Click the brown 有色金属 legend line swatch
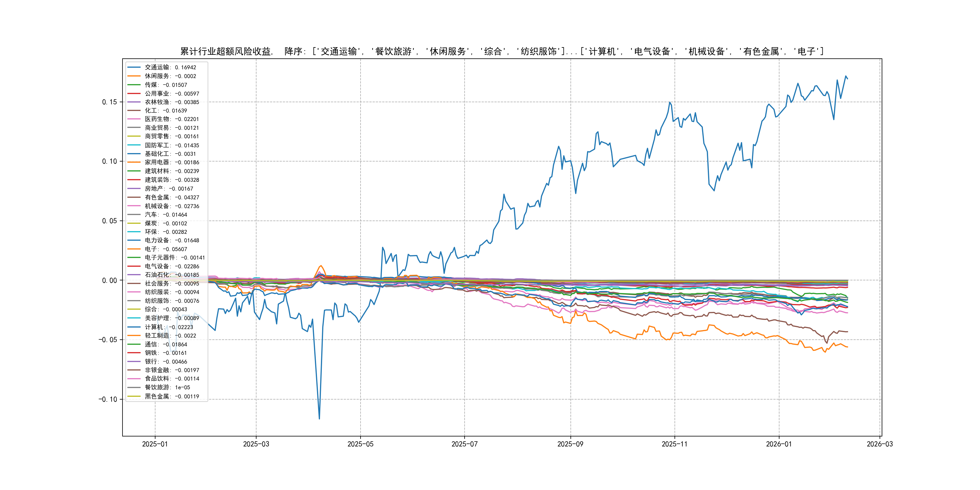This screenshot has width=980, height=490. point(134,197)
